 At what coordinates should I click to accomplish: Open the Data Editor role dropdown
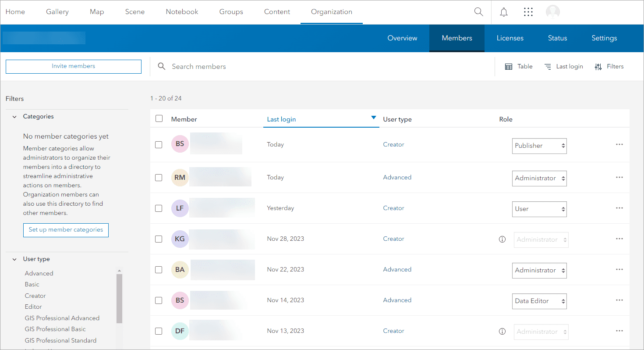click(539, 301)
